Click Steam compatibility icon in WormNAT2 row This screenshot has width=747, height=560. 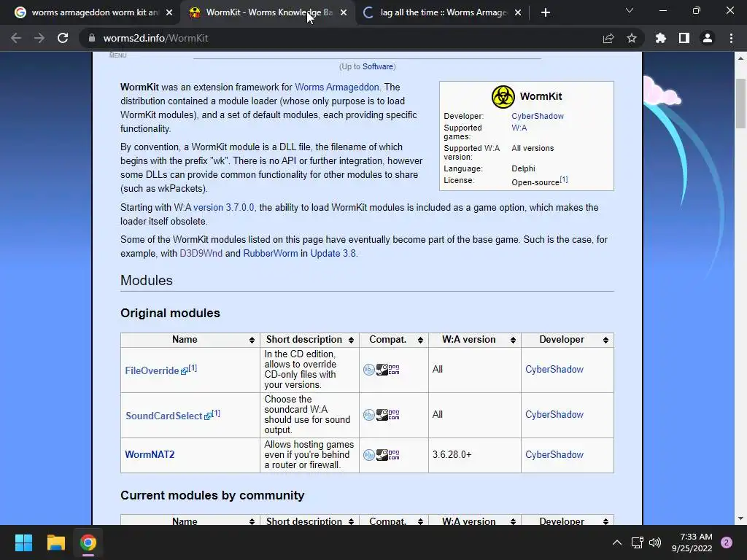click(382, 455)
